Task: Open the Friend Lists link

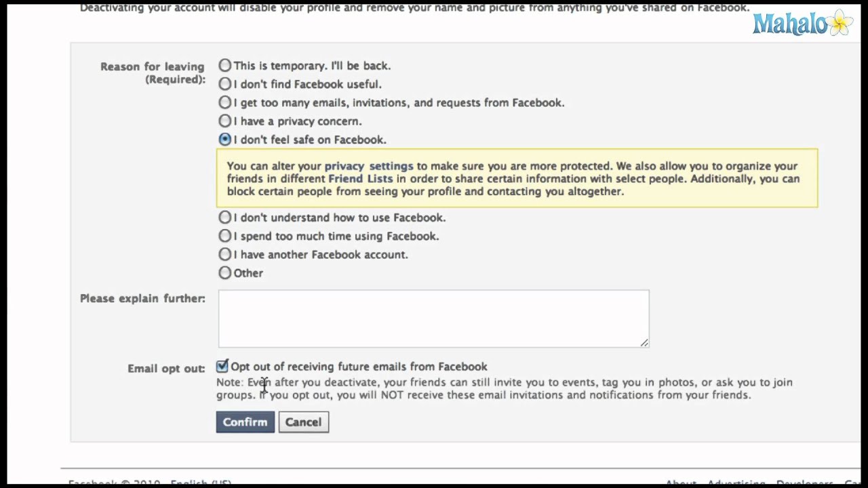Action: click(x=360, y=179)
